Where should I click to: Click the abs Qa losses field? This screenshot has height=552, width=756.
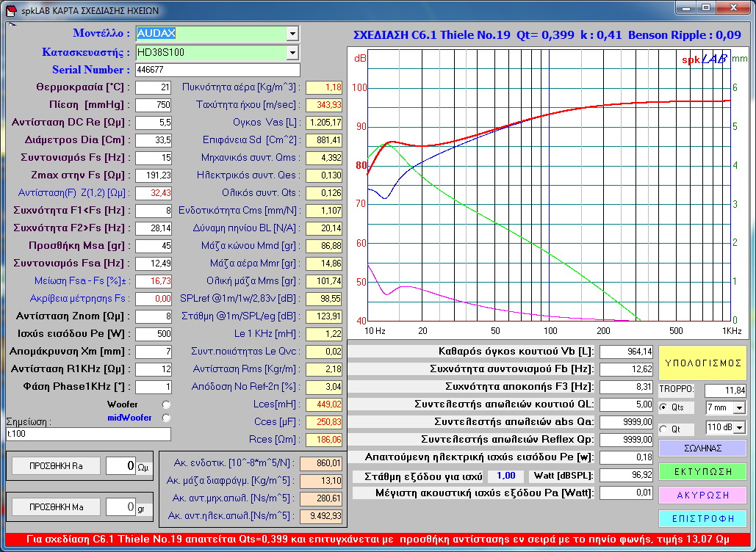coord(626,422)
